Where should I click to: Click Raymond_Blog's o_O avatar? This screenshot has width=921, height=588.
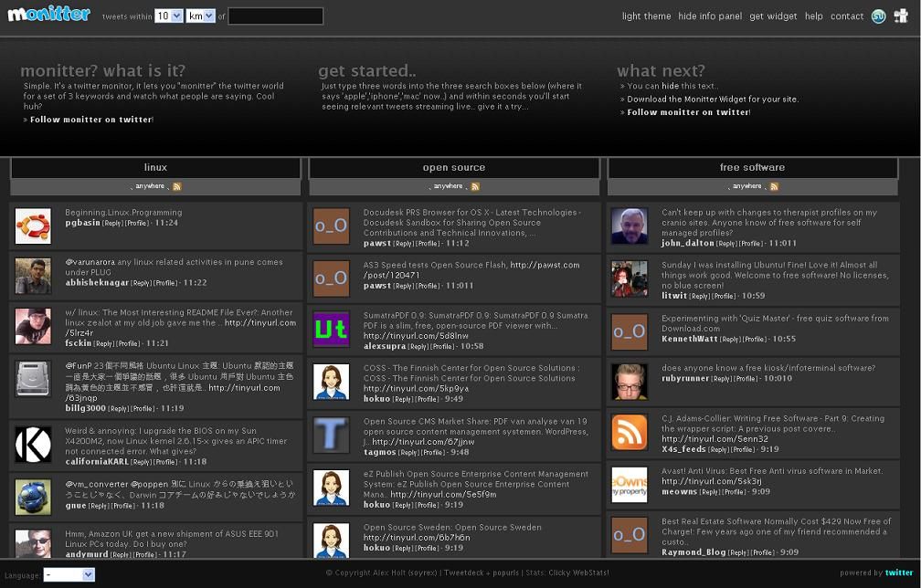630,535
